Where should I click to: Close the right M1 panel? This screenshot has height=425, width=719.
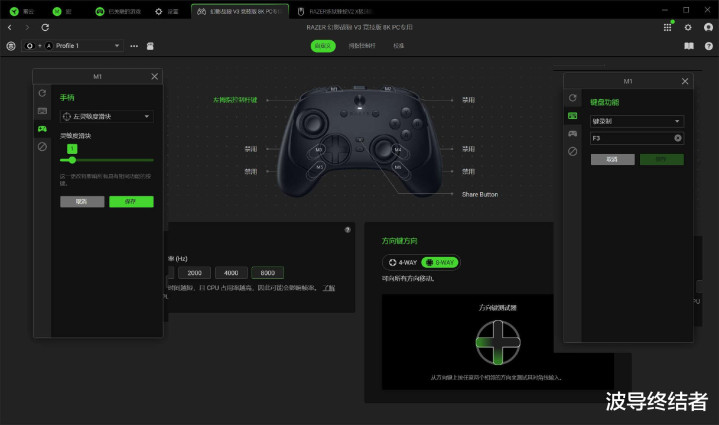tap(685, 81)
